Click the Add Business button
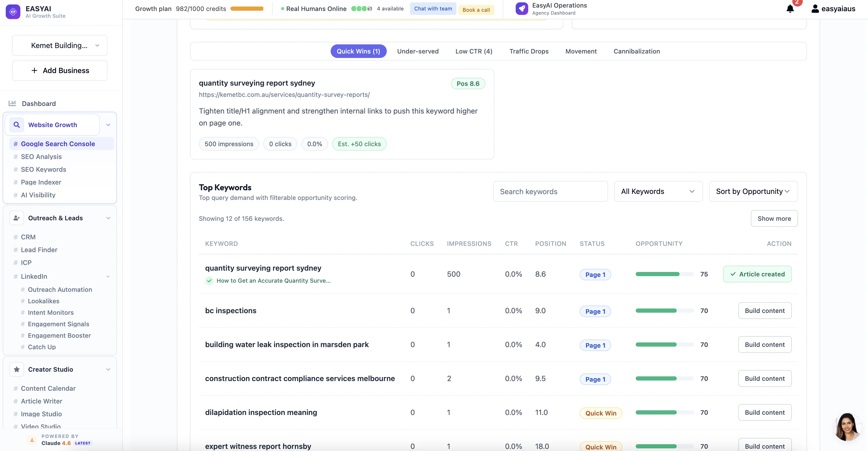868x451 pixels. tap(60, 70)
